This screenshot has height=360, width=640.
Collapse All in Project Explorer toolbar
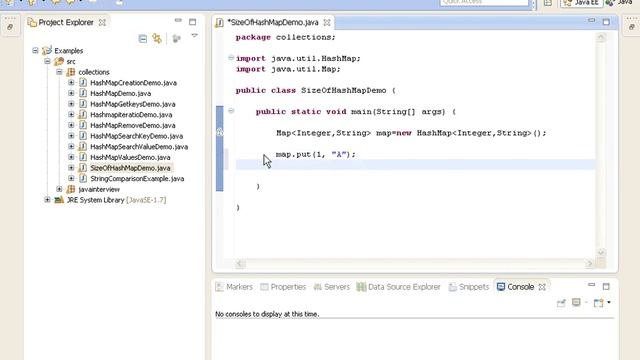pyautogui.click(x=143, y=39)
